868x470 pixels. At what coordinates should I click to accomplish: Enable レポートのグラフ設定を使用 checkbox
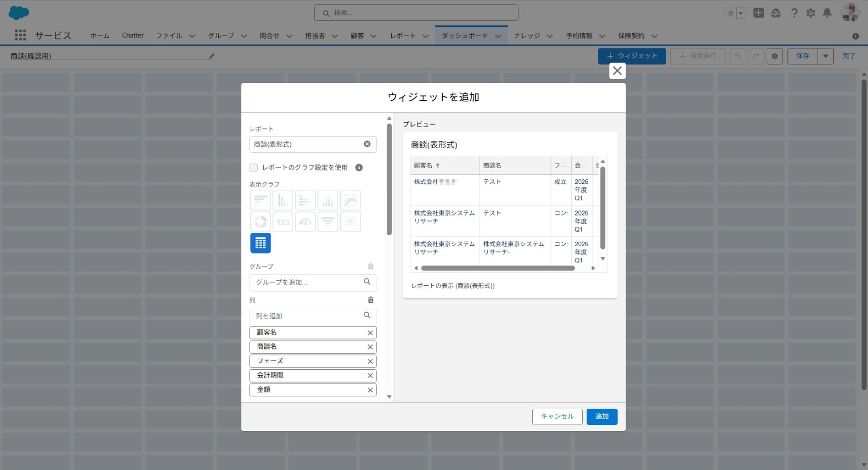click(254, 168)
